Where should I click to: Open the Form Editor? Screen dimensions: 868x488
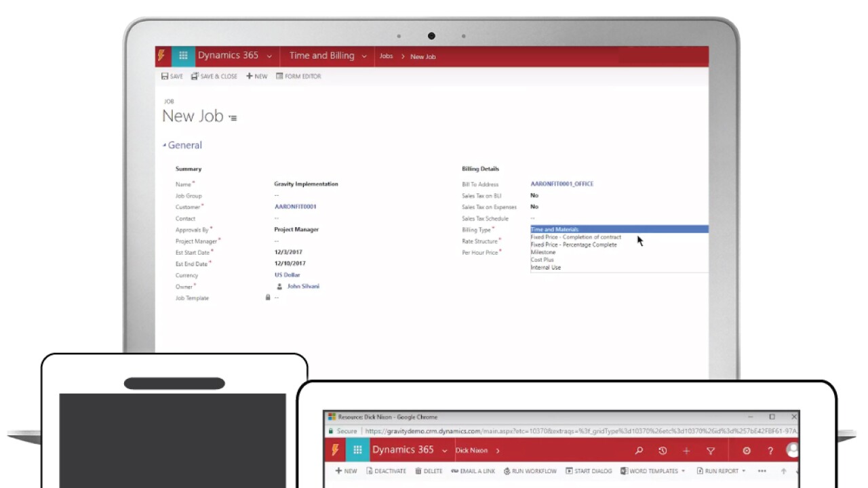click(298, 77)
